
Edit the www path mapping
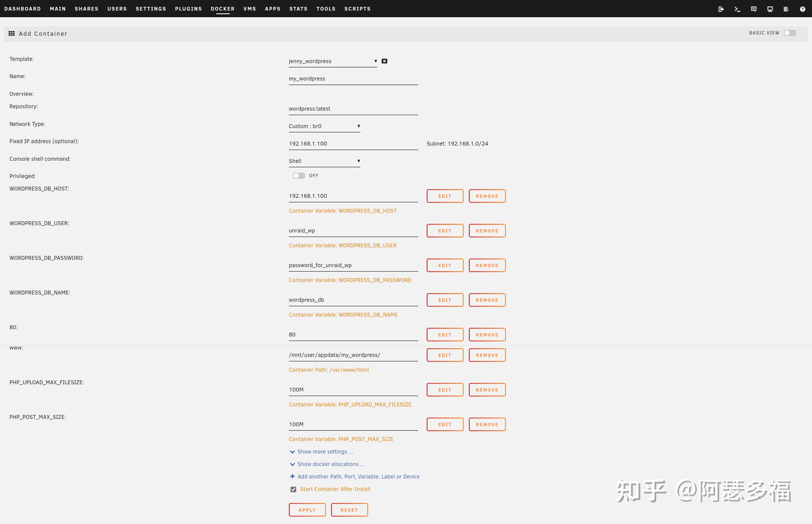pos(445,355)
